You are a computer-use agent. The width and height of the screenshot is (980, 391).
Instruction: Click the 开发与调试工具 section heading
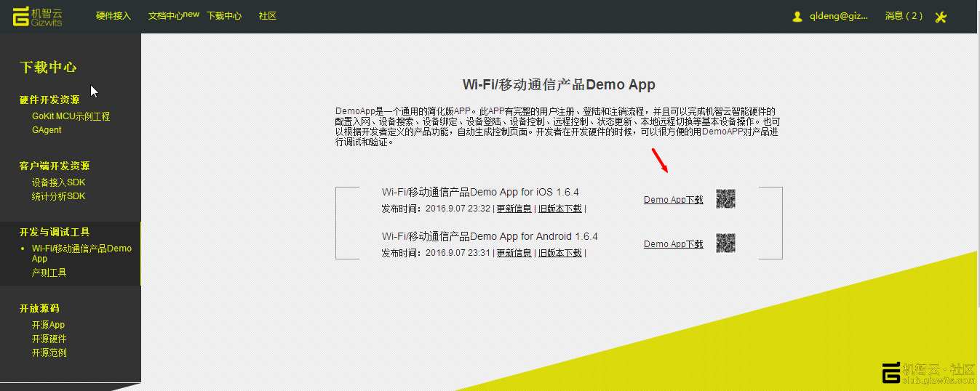(55, 232)
